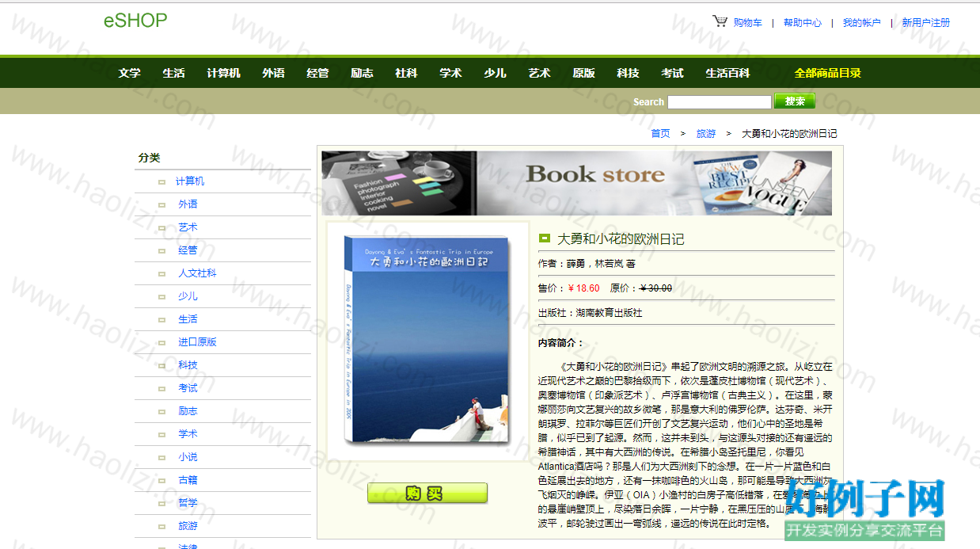Open 少儿 in the sidebar category list
This screenshot has height=549, width=980.
tap(188, 296)
